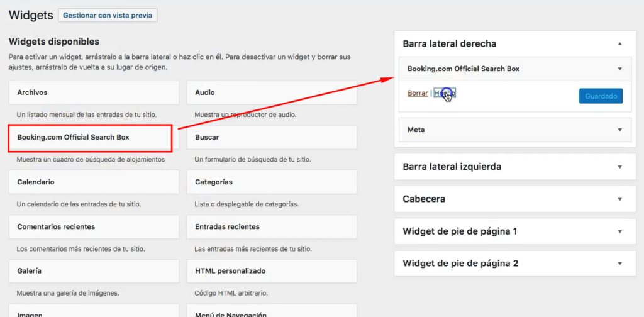Click 'Muestra un reproductor de audio' description

coord(246,114)
